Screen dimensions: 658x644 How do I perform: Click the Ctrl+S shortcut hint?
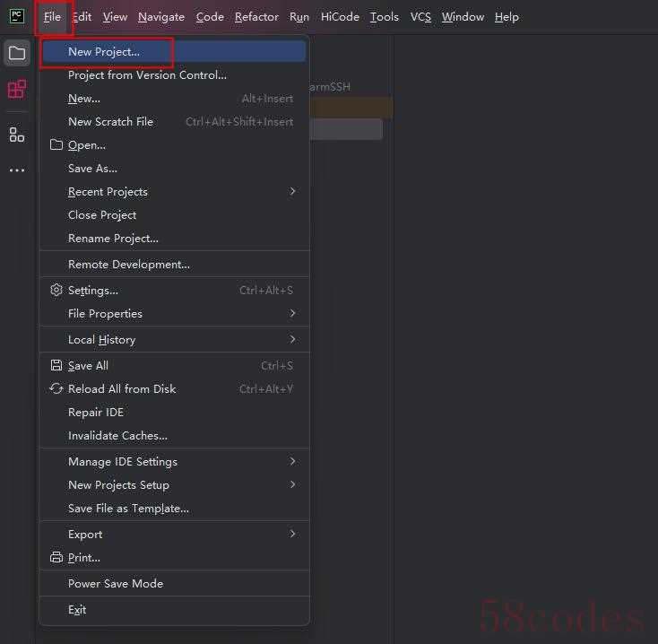tap(277, 366)
